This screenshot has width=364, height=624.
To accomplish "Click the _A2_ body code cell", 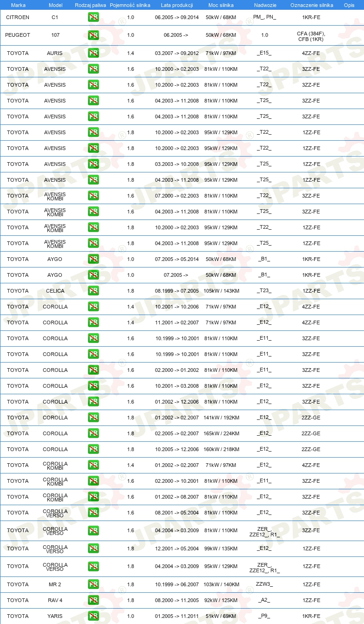I will (x=264, y=600).
